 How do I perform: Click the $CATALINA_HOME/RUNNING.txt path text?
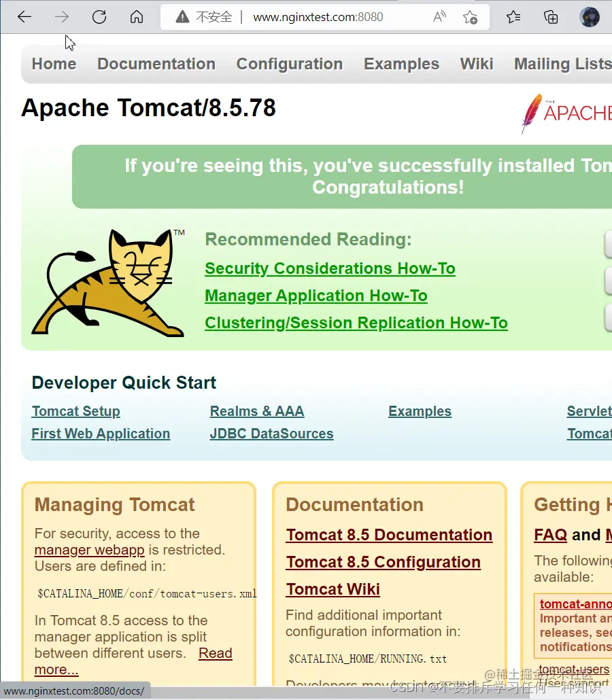pos(368,659)
